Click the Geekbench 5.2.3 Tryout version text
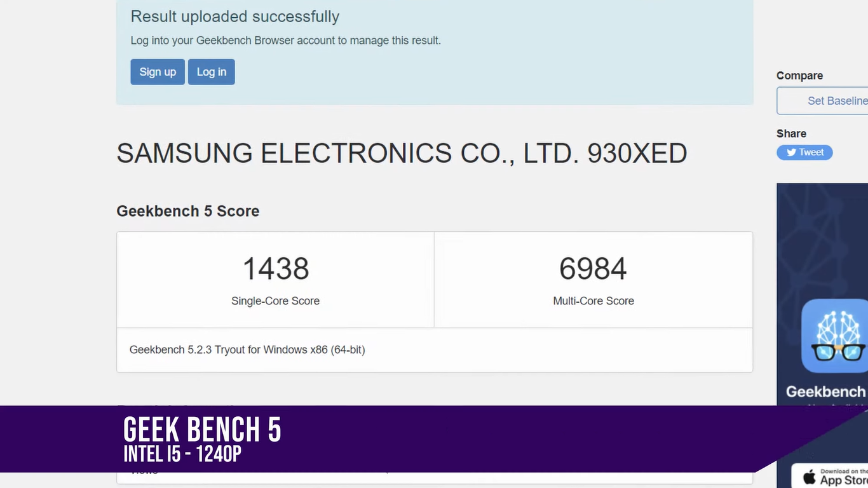868x488 pixels. click(x=247, y=349)
